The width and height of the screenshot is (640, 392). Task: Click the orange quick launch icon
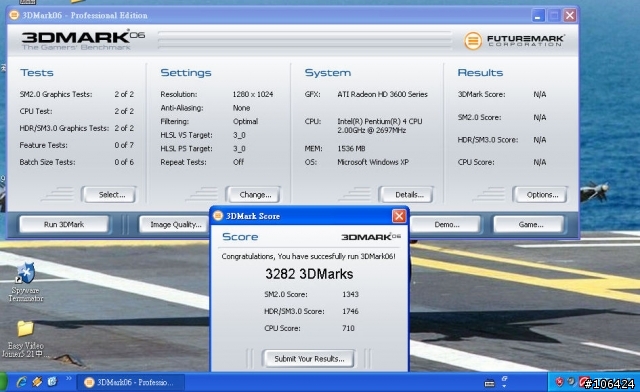[x=37, y=382]
